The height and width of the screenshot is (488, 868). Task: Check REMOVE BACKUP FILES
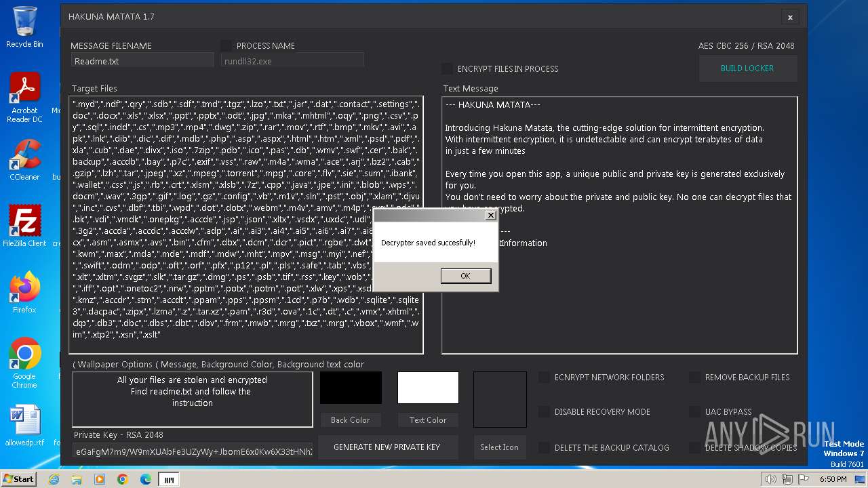(x=694, y=378)
